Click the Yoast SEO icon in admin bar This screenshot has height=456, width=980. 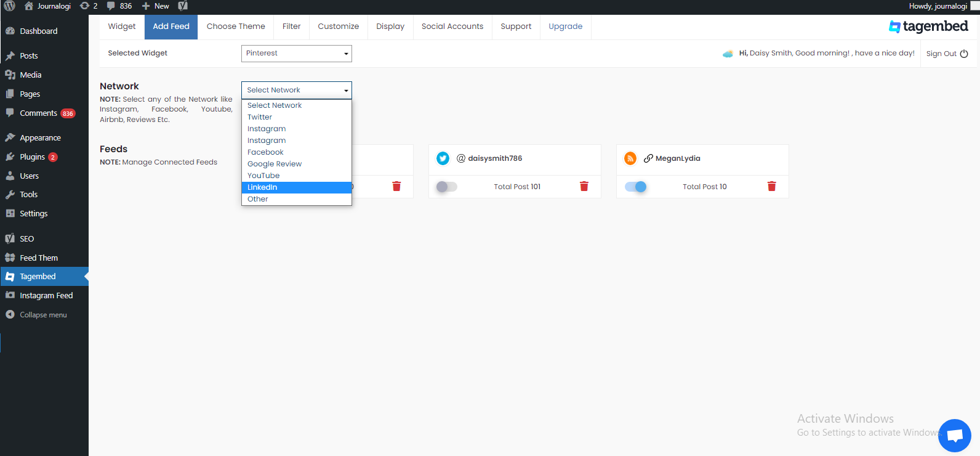point(183,6)
